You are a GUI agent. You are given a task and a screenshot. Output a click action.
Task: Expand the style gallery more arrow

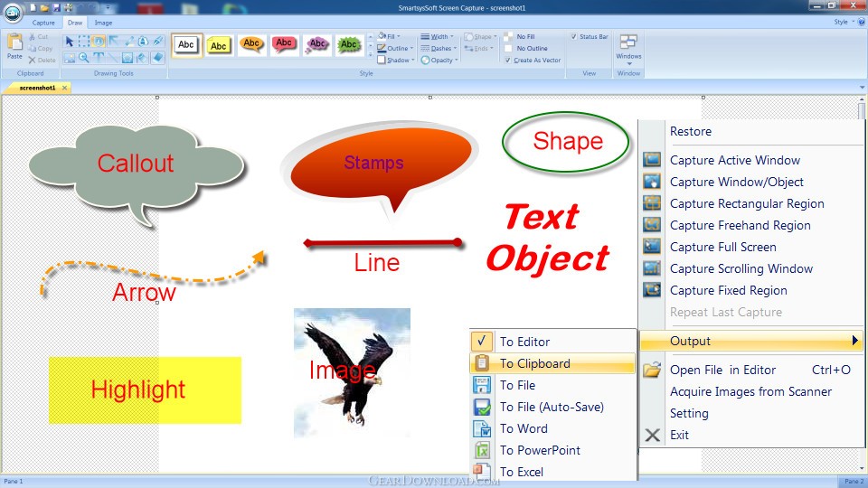tap(371, 55)
